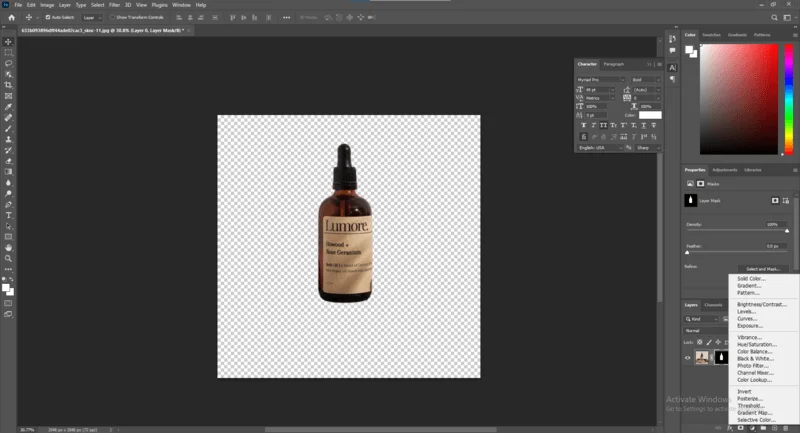This screenshot has height=433, width=800.
Task: Hide Layer 0 using eye icon
Action: [x=688, y=357]
